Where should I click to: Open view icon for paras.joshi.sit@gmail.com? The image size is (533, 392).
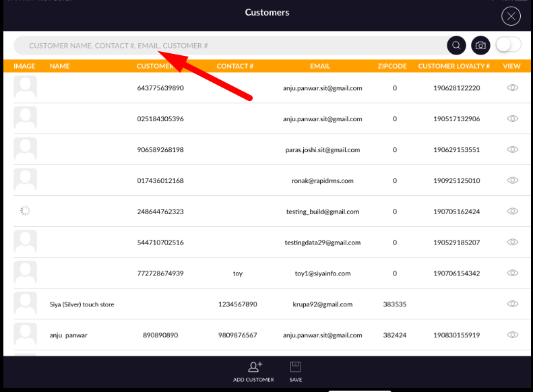coord(512,150)
